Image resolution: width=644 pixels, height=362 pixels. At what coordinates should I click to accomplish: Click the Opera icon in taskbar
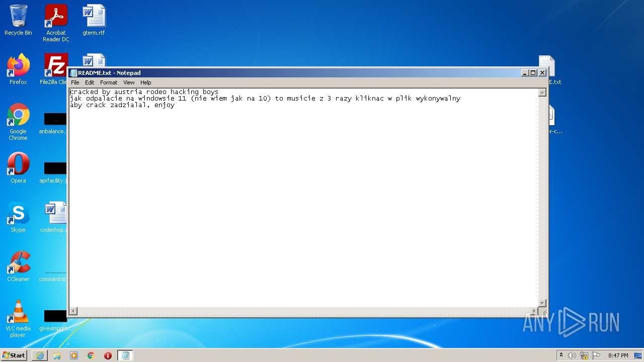coord(108,355)
